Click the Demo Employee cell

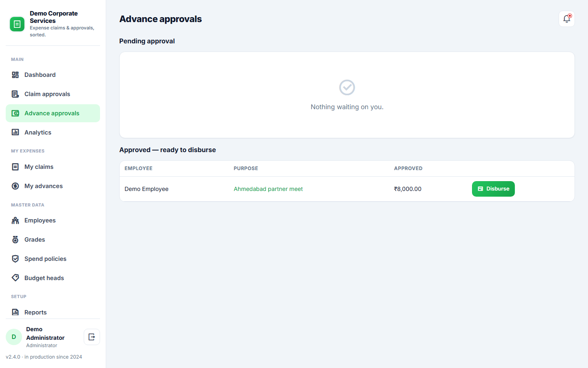pos(147,189)
